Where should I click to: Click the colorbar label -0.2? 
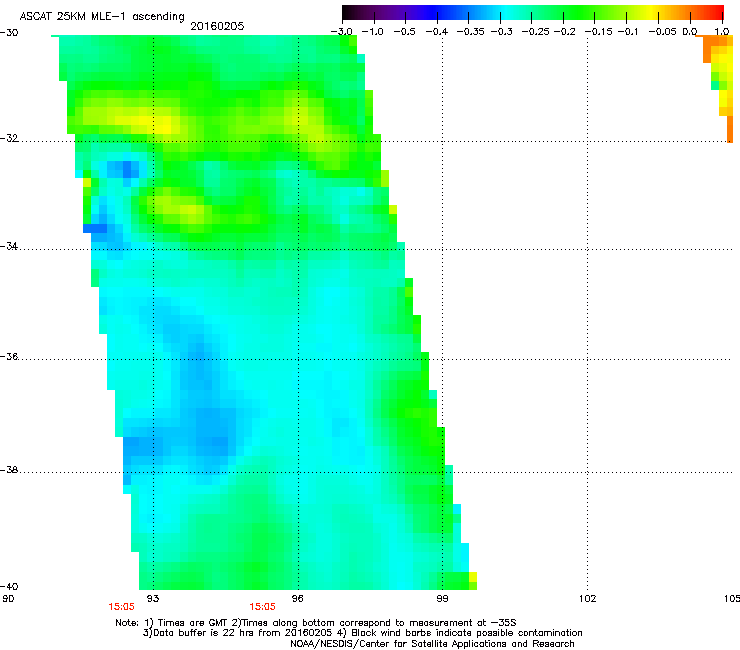click(564, 32)
